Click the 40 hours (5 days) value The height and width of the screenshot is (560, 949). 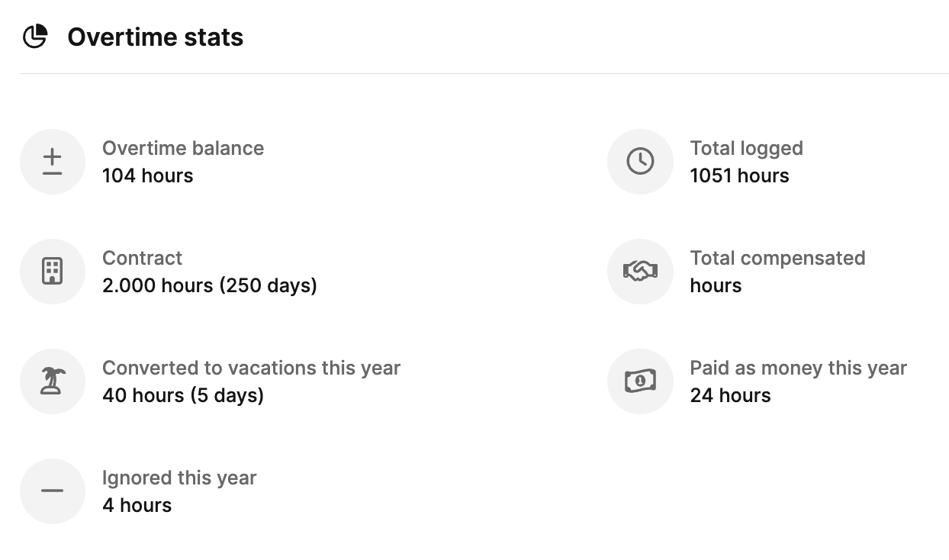(182, 395)
